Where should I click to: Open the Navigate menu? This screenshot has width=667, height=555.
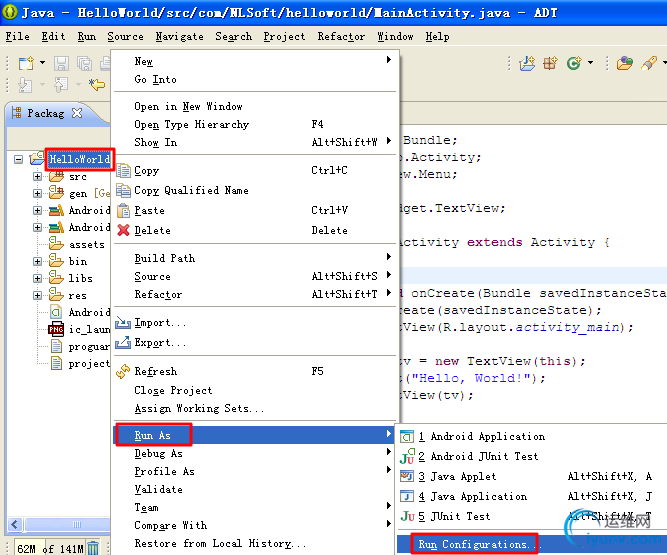click(x=180, y=37)
